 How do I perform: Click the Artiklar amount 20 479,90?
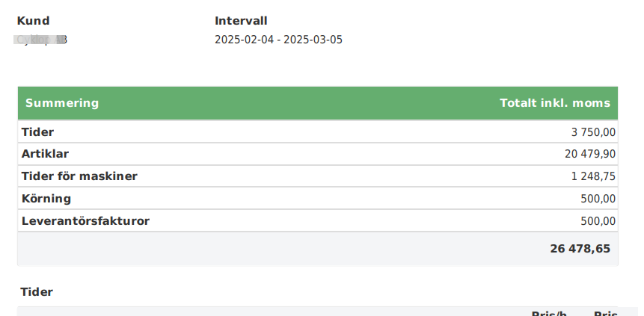[589, 154]
